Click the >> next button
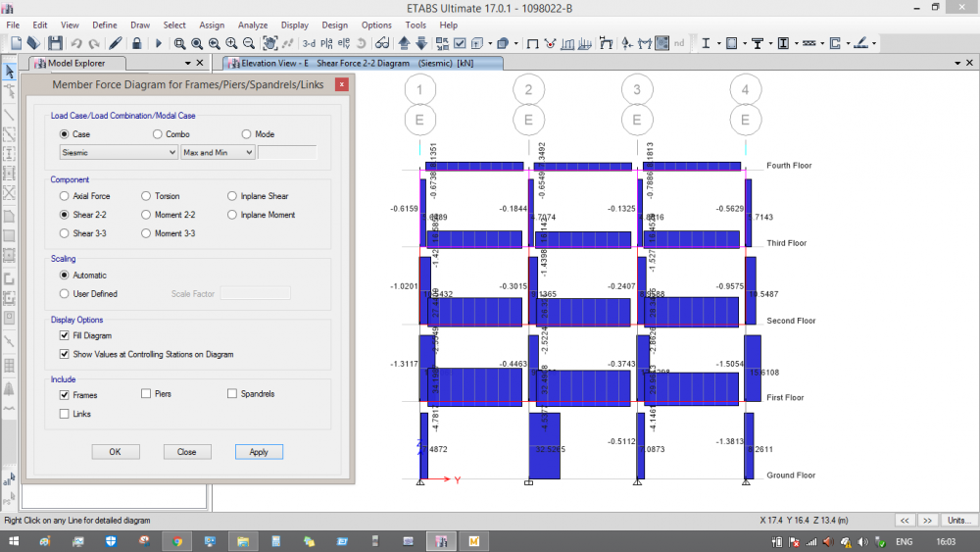Viewport: 980px width, 552px height. tap(927, 520)
